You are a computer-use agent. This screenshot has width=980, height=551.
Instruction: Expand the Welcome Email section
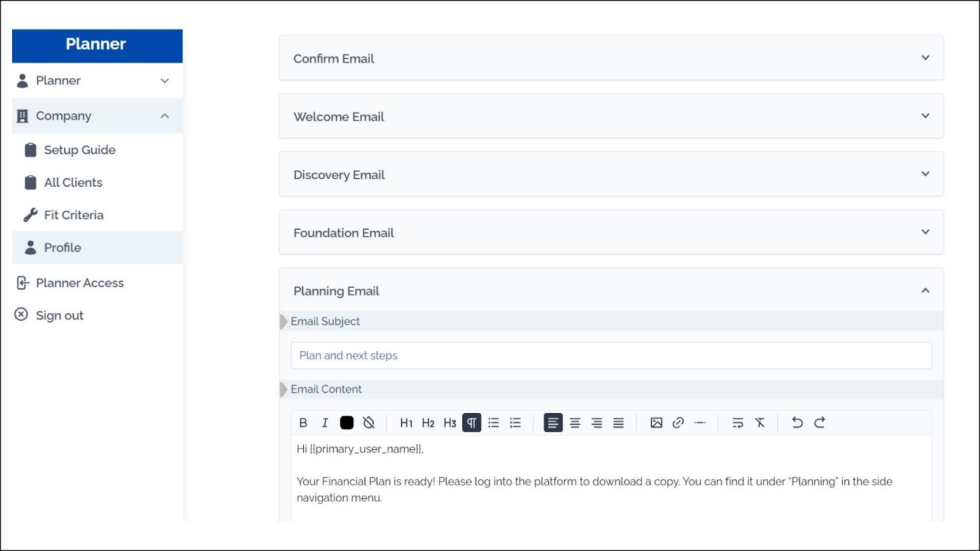[x=611, y=116]
